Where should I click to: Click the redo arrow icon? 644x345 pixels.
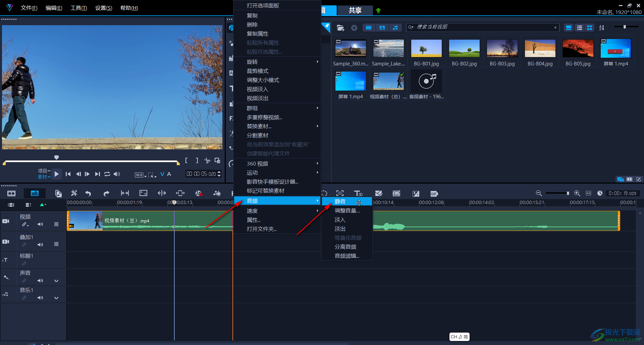tap(106, 193)
